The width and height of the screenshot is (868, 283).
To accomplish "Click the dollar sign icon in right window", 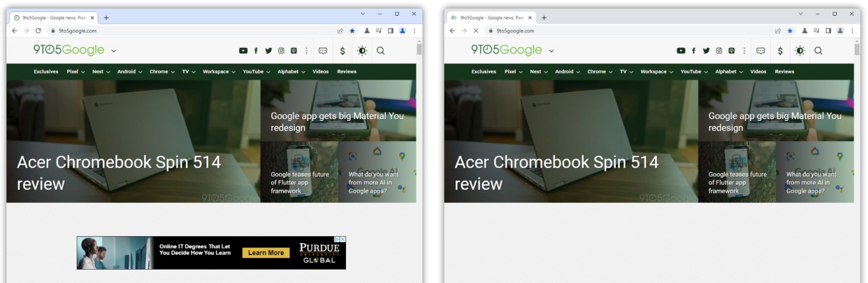I will pos(780,51).
